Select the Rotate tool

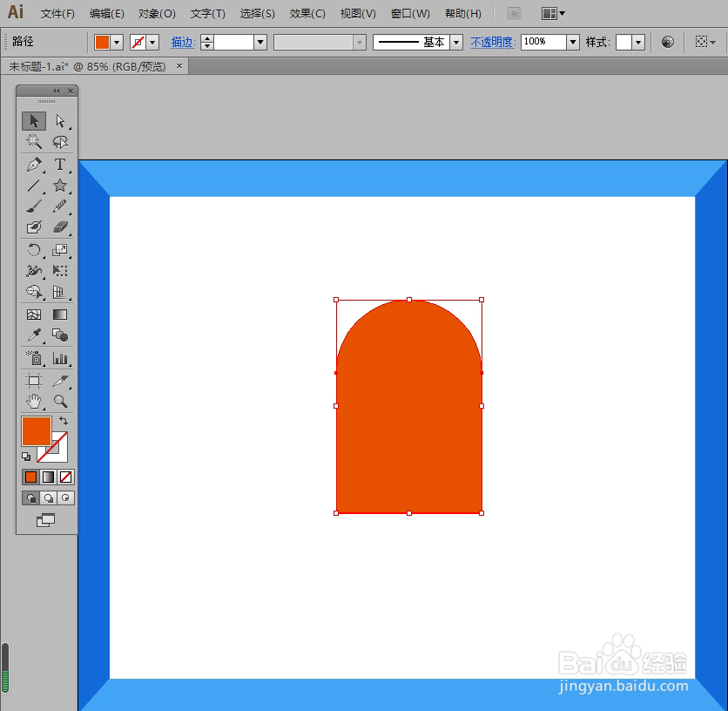coord(34,250)
